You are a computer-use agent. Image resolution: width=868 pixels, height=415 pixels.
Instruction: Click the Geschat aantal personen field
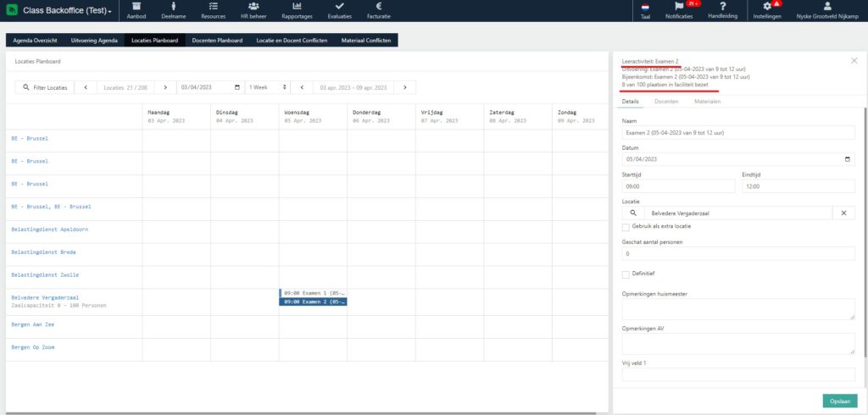(x=737, y=253)
